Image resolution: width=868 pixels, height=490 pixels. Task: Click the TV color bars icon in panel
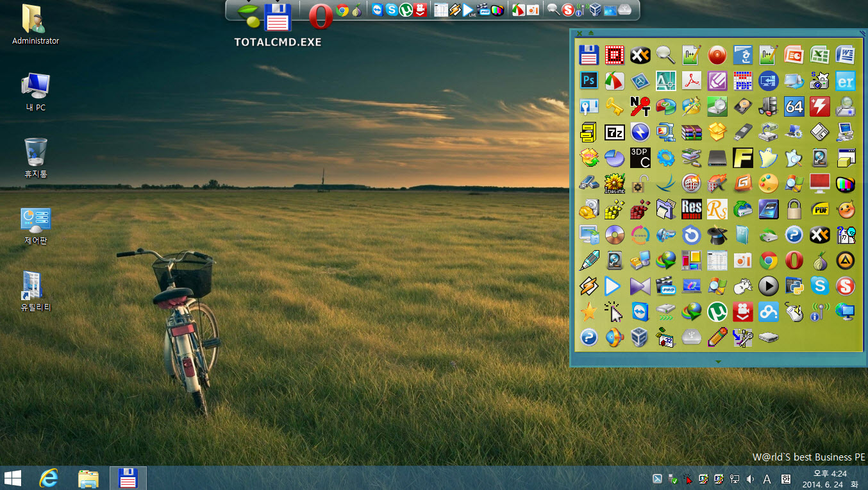(x=845, y=183)
